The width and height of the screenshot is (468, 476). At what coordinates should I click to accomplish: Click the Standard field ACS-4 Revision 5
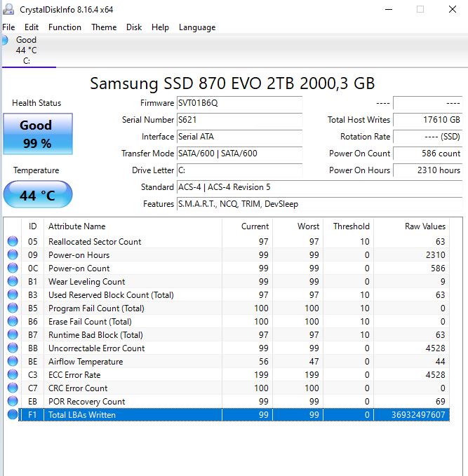tap(320, 187)
